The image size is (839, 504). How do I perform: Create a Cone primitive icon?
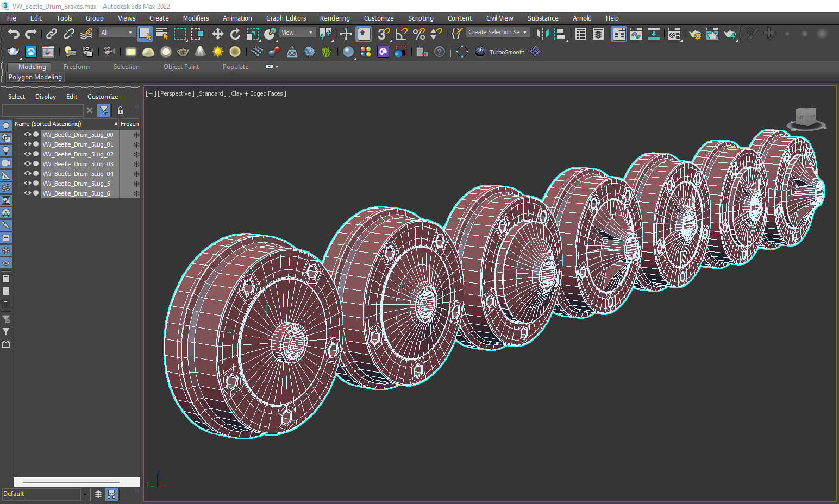pyautogui.click(x=200, y=52)
